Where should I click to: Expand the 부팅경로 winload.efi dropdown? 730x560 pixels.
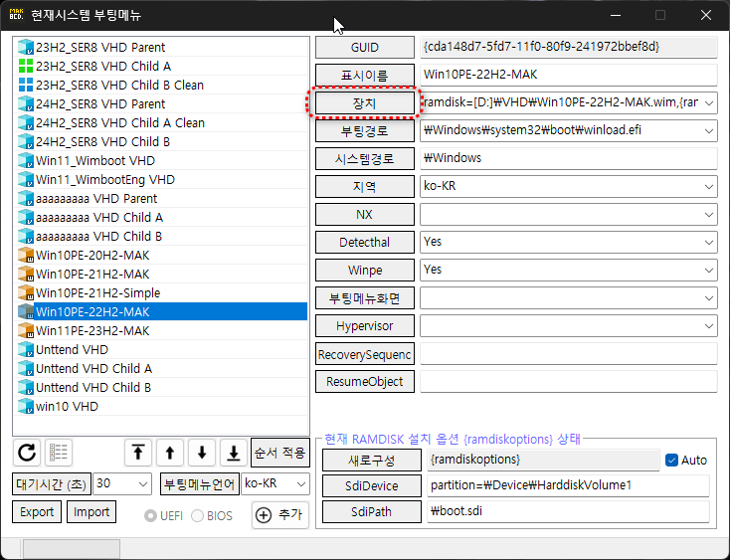(x=708, y=131)
